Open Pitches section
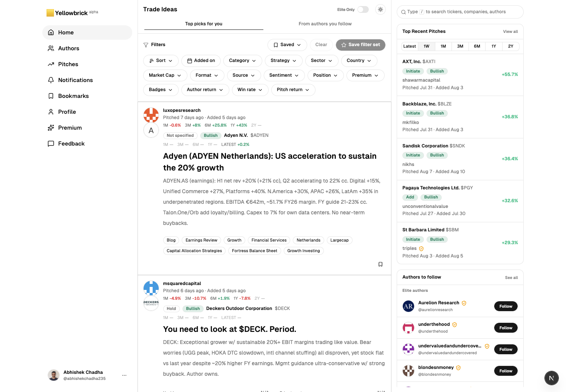Image resolution: width=566 pixels, height=392 pixels. pos(87,64)
